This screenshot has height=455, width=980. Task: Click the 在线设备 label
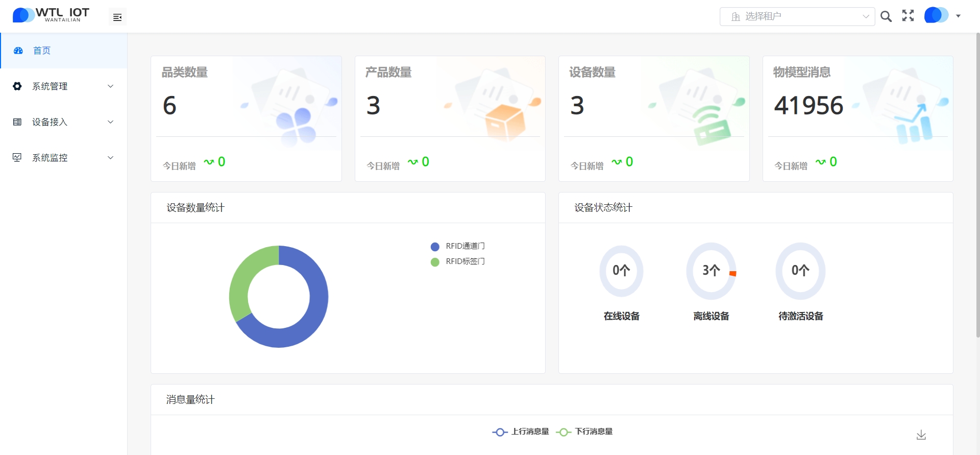pyautogui.click(x=621, y=316)
